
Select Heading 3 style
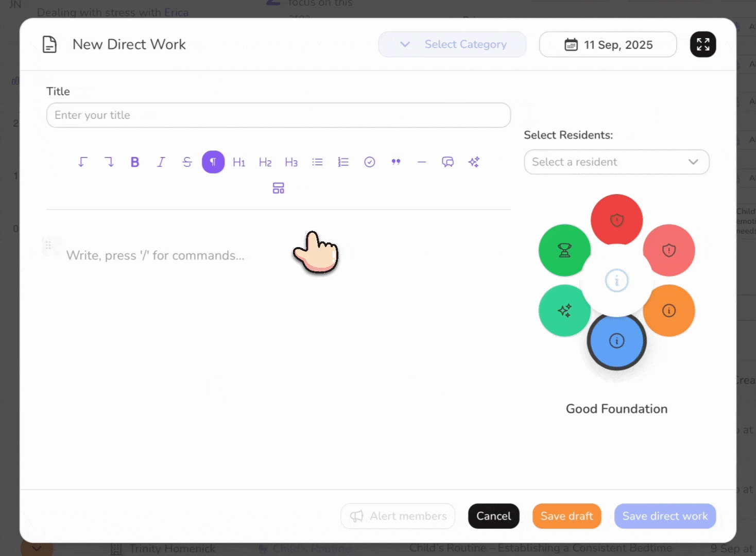[x=291, y=162]
